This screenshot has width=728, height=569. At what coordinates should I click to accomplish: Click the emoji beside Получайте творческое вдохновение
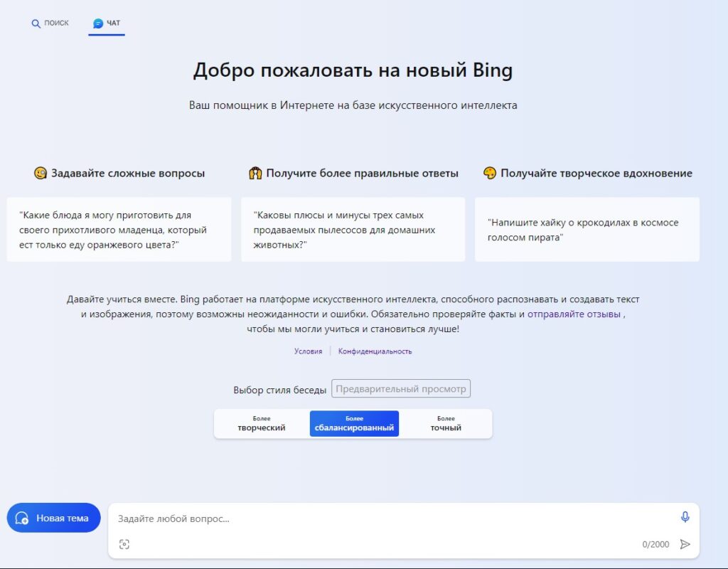pos(491,172)
